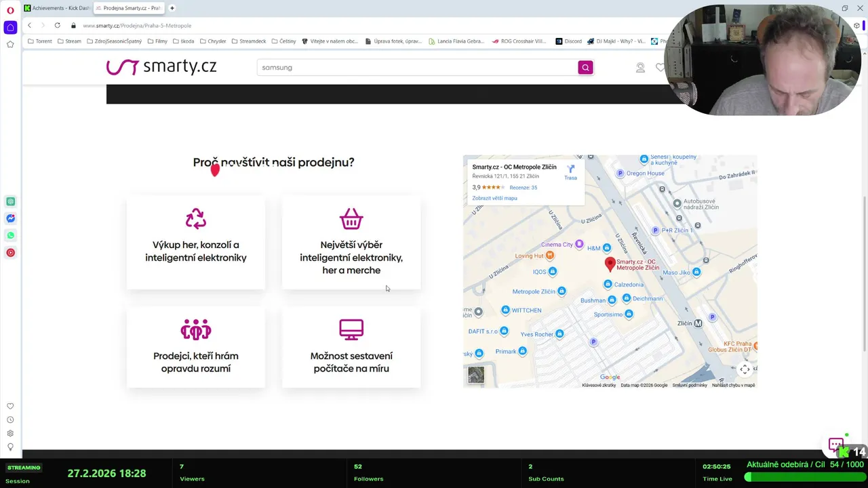This screenshot has width=868, height=488.
Task: Open bookmarks star in Opera sidebar
Action: pyautogui.click(x=10, y=44)
